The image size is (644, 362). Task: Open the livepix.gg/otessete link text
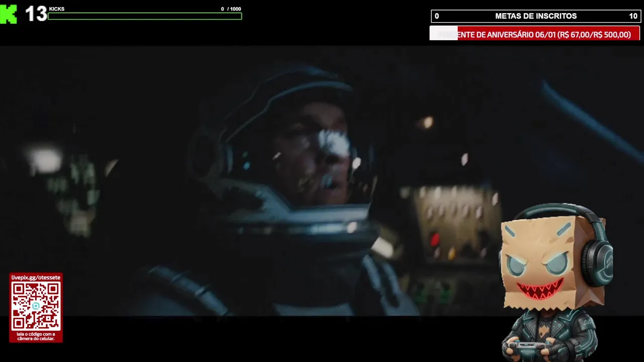tap(36, 278)
